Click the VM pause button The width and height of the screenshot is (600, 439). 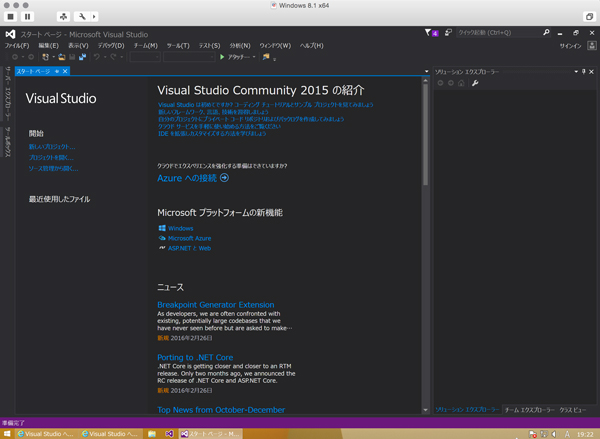click(27, 16)
